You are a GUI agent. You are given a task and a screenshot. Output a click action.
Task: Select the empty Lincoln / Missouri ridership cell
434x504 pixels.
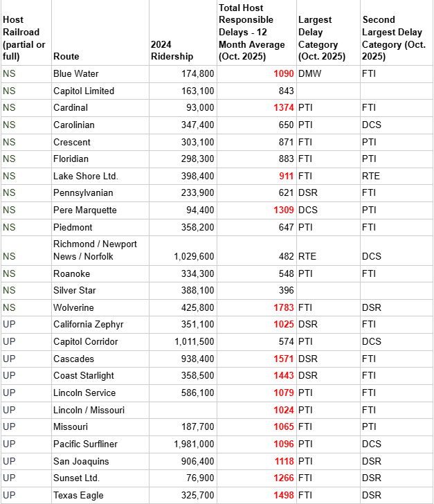pos(181,410)
